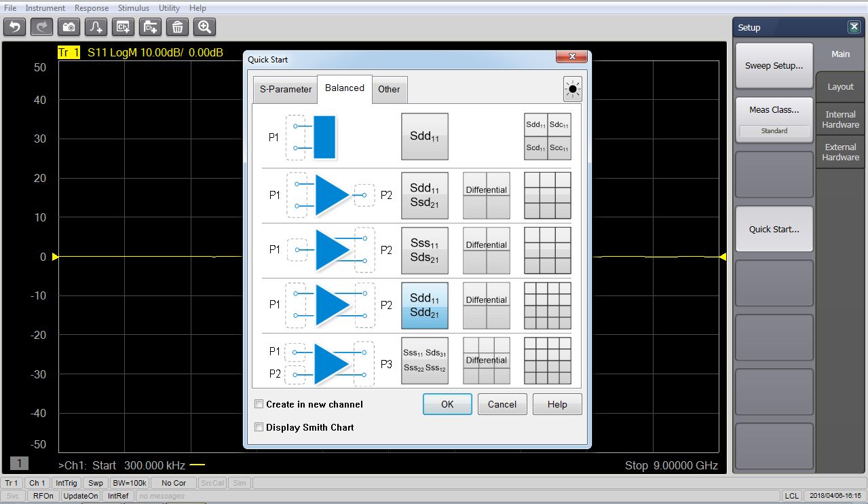Open the Meas Class selector
868x504 pixels.
774,110
